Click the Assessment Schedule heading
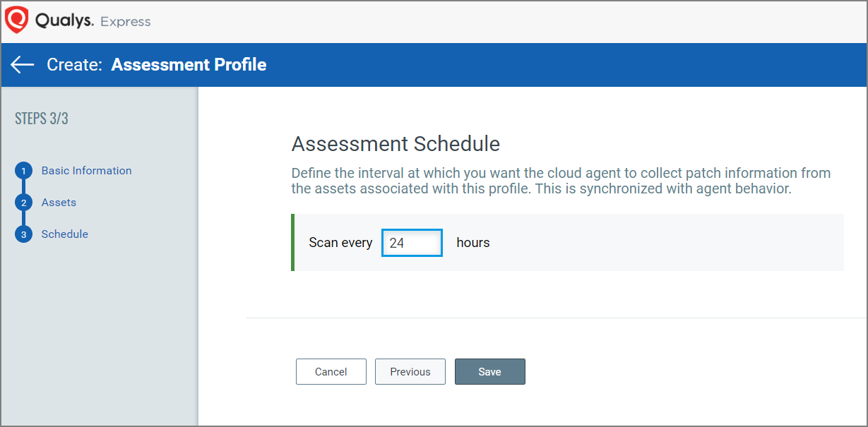This screenshot has width=868, height=427. [x=395, y=143]
